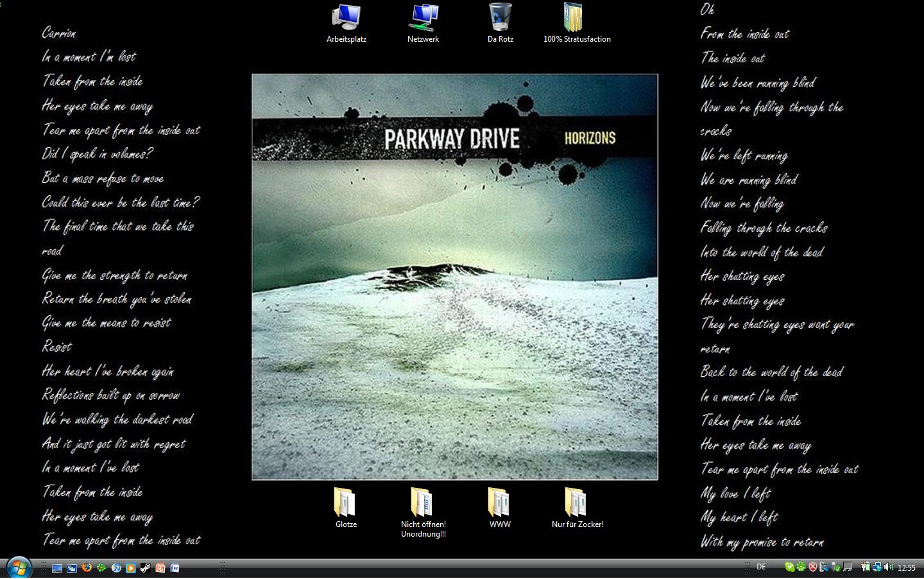Open the Nur für Zocker! folder
This screenshot has width=924, height=579.
click(x=577, y=507)
